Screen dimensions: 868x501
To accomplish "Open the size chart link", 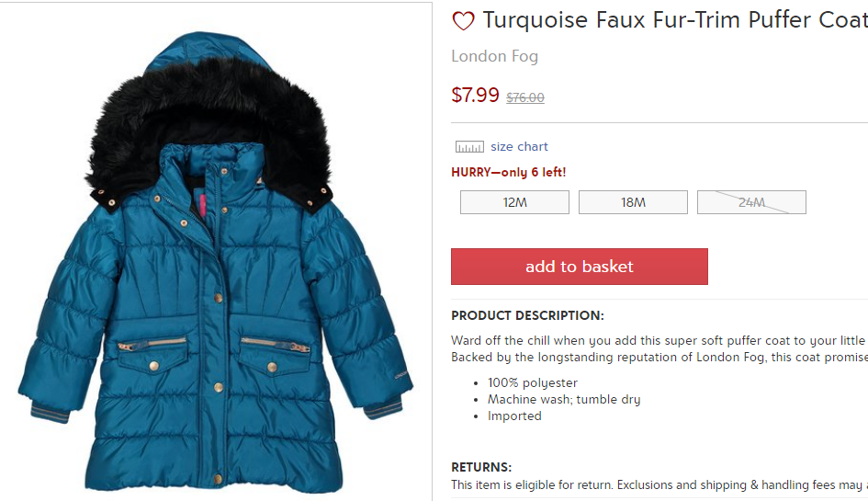I will [519, 147].
